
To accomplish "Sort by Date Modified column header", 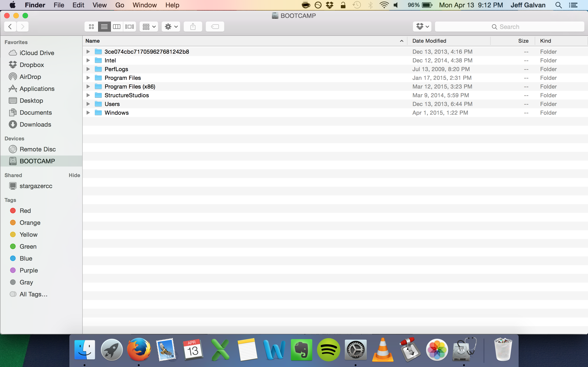I will pyautogui.click(x=429, y=41).
